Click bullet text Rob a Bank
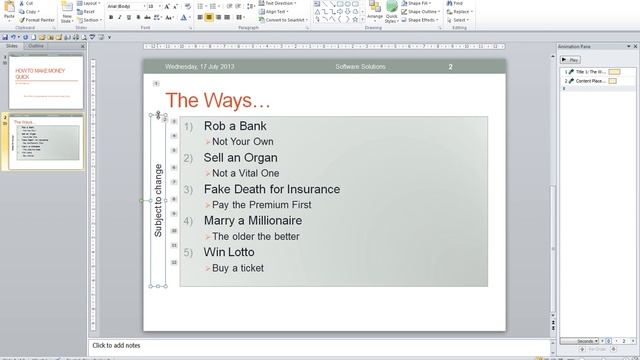The height and width of the screenshot is (360, 640). coord(235,126)
